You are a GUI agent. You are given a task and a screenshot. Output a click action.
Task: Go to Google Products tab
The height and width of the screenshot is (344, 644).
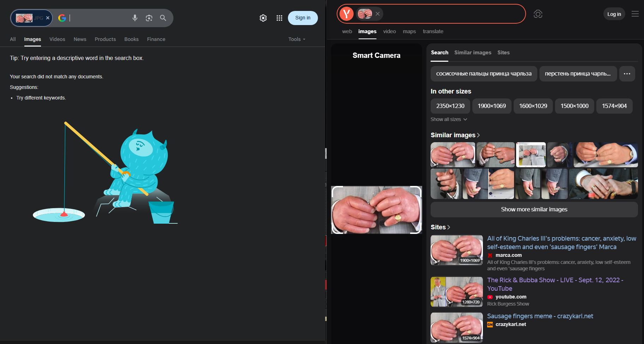pyautogui.click(x=105, y=39)
